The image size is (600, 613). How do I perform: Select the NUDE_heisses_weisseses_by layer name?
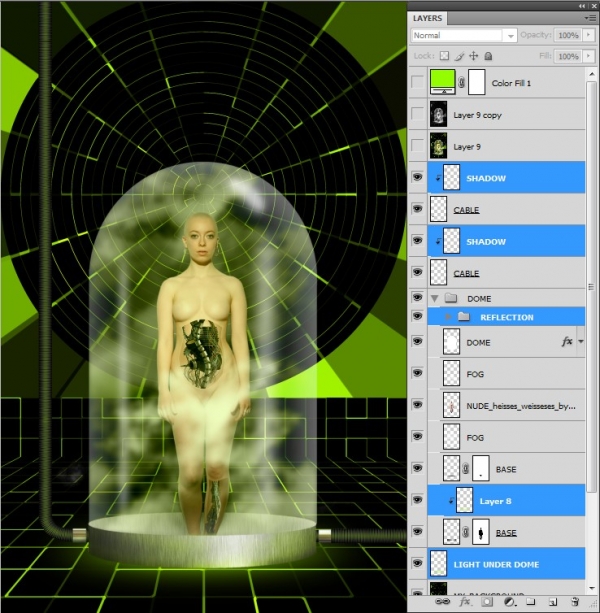(521, 406)
